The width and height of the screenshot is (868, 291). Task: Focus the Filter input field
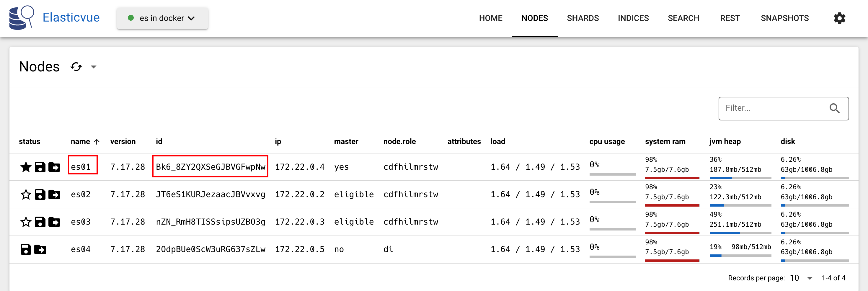784,108
